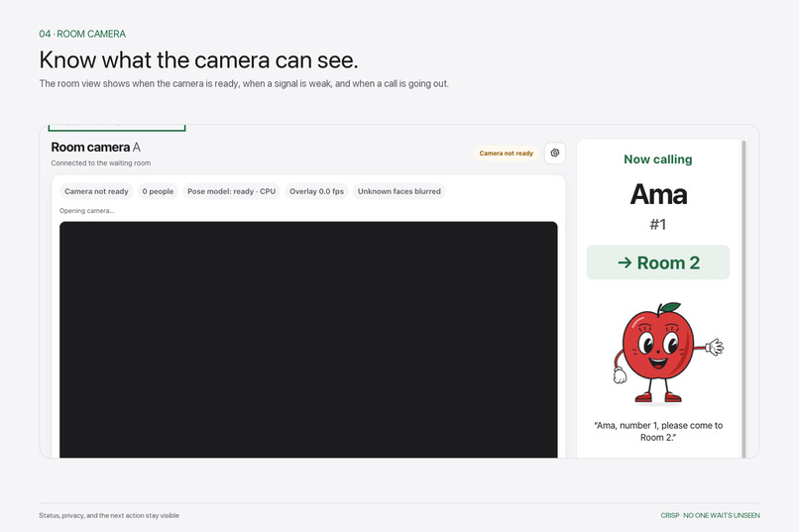Click the 'Now calling' heading
This screenshot has width=799, height=532.
point(658,160)
